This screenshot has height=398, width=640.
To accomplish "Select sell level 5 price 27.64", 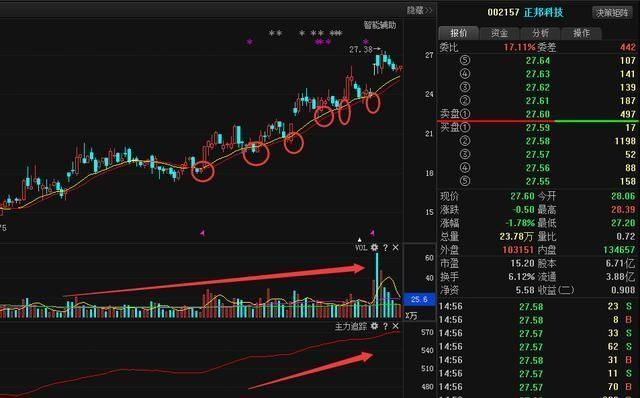I will pyautogui.click(x=538, y=61).
